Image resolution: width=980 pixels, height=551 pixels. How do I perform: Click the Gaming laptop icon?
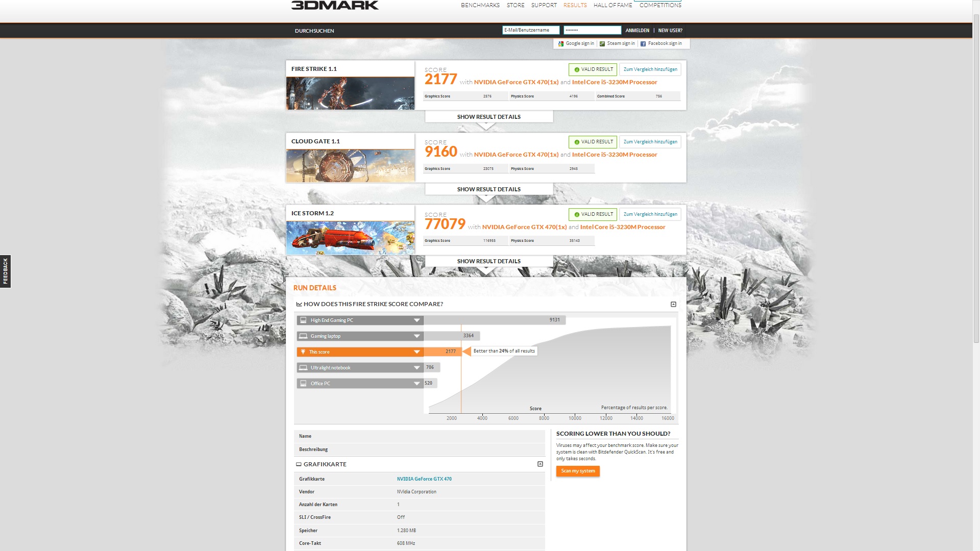tap(303, 336)
